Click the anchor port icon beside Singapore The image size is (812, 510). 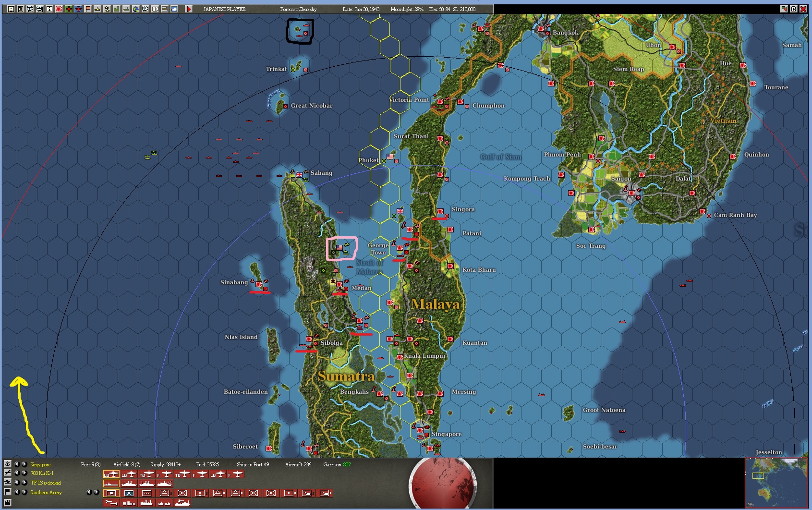tap(7, 464)
